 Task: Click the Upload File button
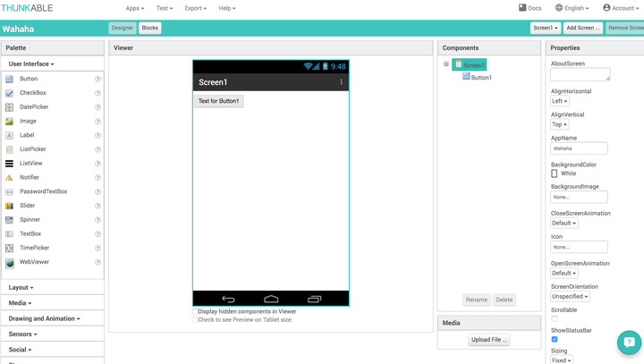coord(488,340)
